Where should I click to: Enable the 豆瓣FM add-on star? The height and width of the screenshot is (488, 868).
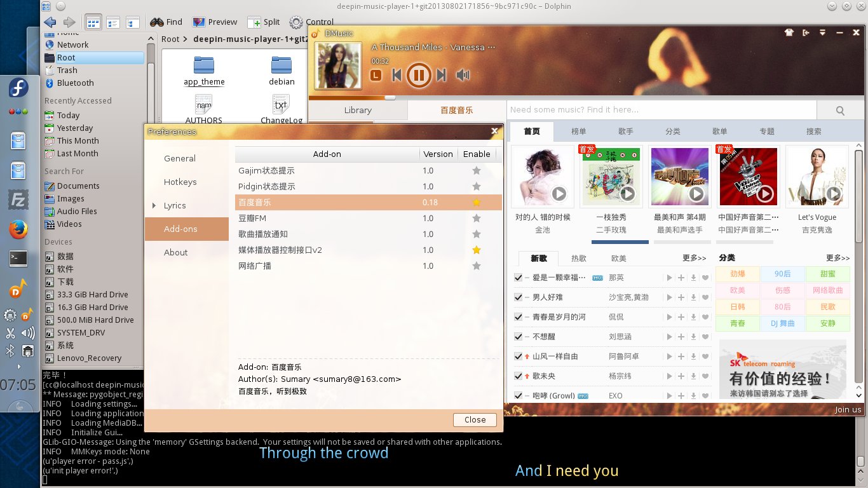coord(477,219)
